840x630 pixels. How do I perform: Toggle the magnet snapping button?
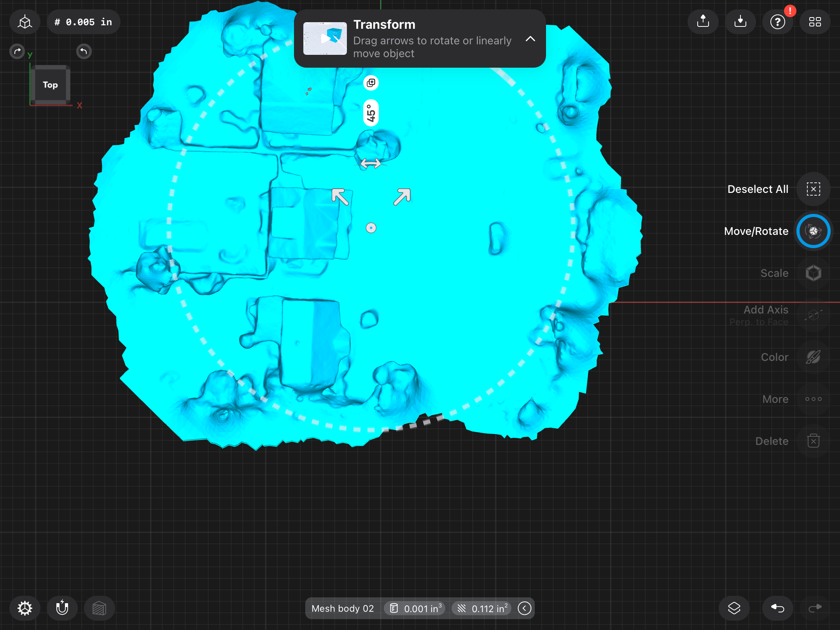coord(62,608)
